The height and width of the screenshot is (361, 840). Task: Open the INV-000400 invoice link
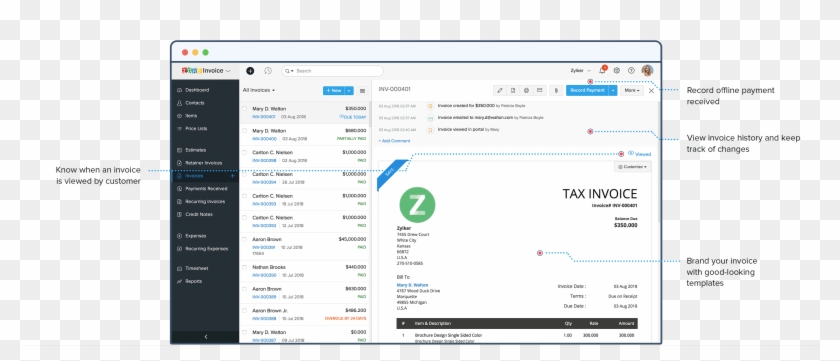click(x=264, y=138)
